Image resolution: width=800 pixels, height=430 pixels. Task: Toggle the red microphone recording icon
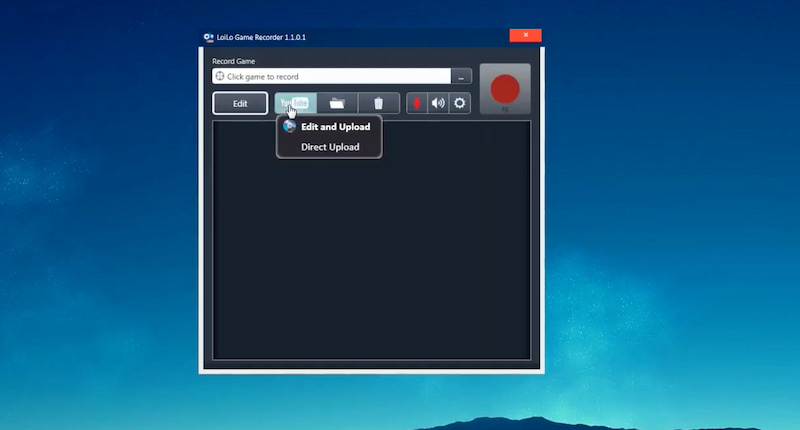[417, 103]
